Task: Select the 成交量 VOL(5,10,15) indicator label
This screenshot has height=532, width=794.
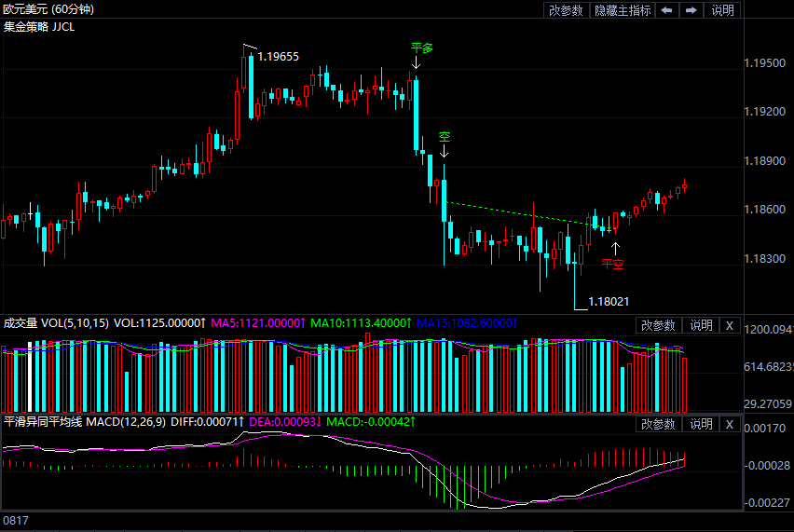Action: click(x=56, y=323)
